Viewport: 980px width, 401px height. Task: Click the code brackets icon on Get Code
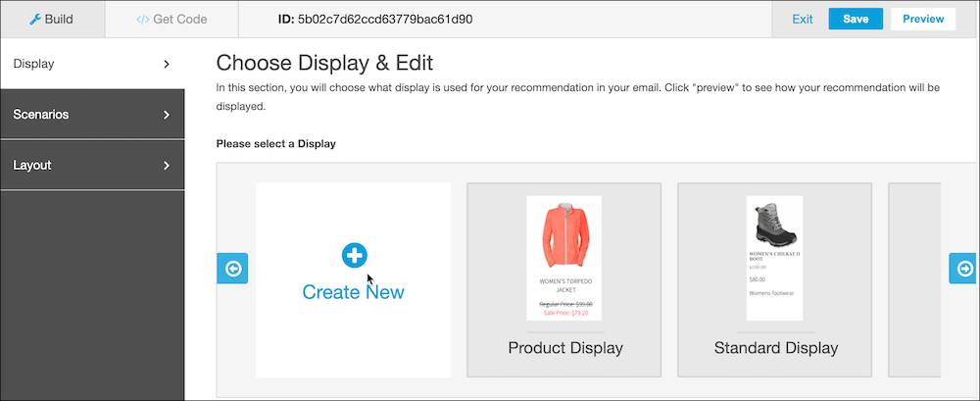[142, 20]
